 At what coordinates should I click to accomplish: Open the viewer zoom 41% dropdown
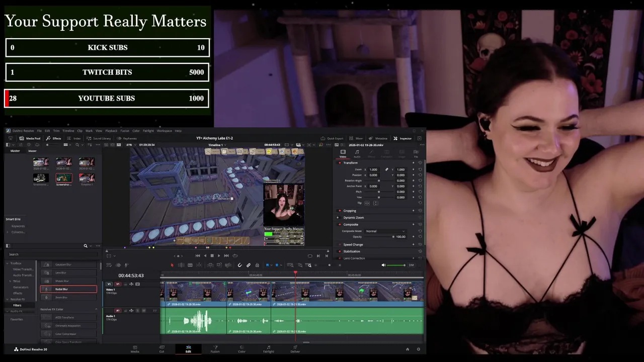point(131,145)
